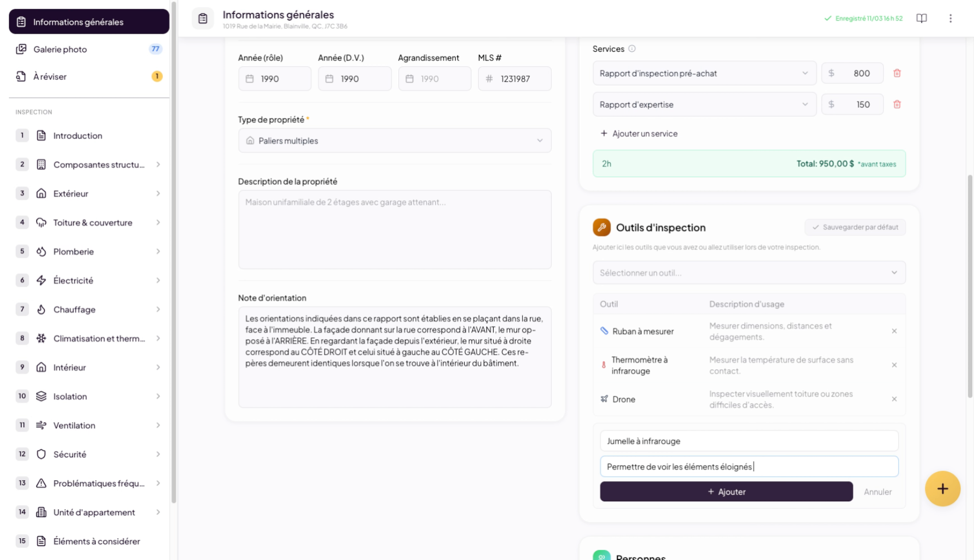Open the Type de propriété dropdown
The width and height of the screenshot is (974, 560).
[x=394, y=141]
